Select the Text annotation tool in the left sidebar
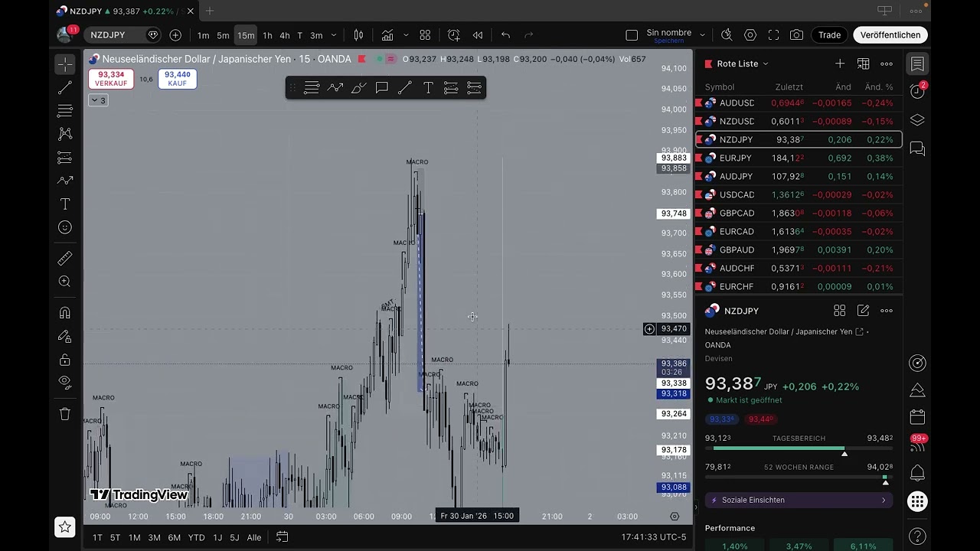Image resolution: width=980 pixels, height=551 pixels. pos(65,204)
